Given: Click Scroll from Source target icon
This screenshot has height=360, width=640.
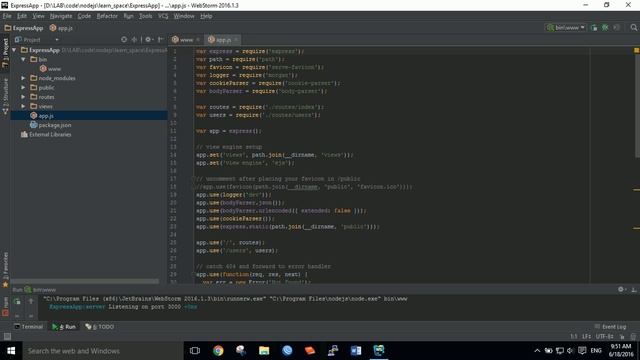Looking at the screenshot, I should pos(124,40).
